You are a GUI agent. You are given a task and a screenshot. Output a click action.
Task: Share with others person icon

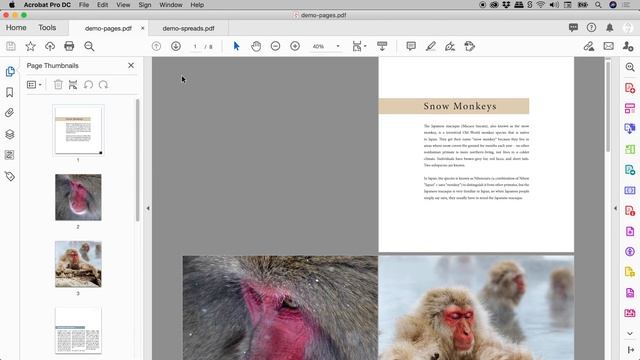coord(628,46)
